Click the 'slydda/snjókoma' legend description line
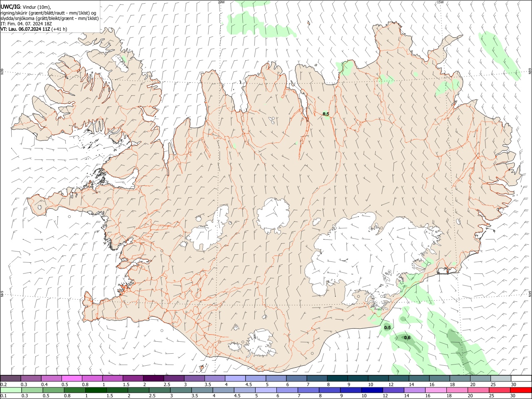Image resolution: width=532 pixels, height=399 pixels. 49,18
